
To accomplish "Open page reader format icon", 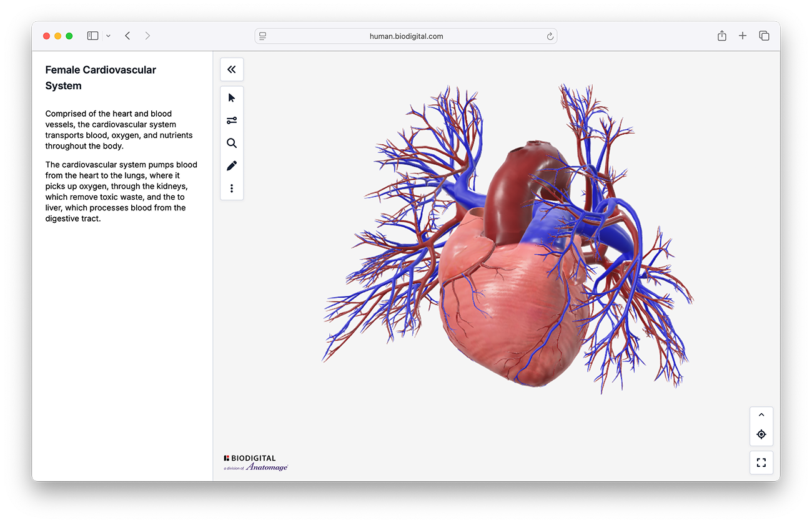I will coord(263,36).
